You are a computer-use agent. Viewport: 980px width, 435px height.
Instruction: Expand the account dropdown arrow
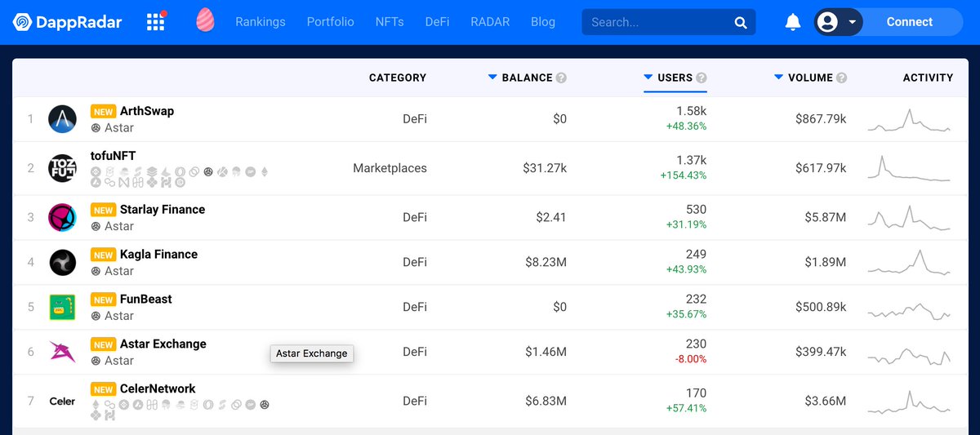point(852,22)
